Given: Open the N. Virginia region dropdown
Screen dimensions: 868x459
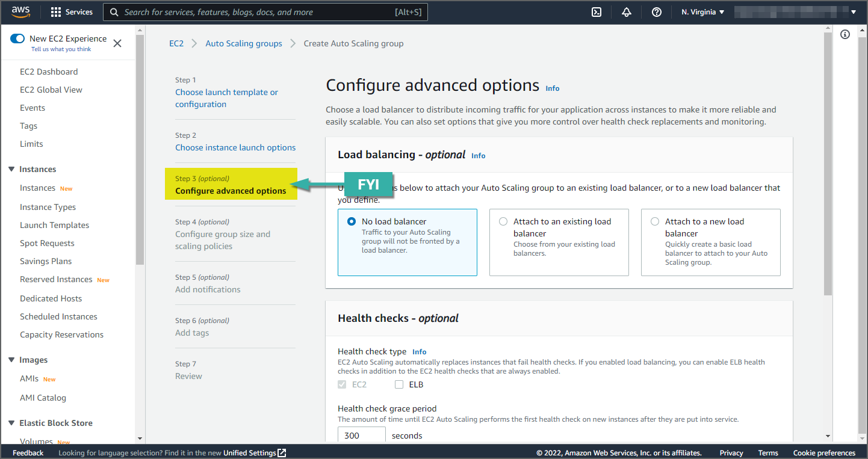Looking at the screenshot, I should click(702, 12).
